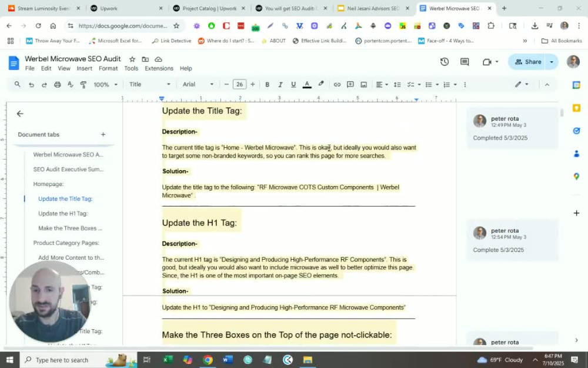The height and width of the screenshot is (368, 588).
Task: Open the paragraph style dropdown showing Title
Action: (x=149, y=84)
